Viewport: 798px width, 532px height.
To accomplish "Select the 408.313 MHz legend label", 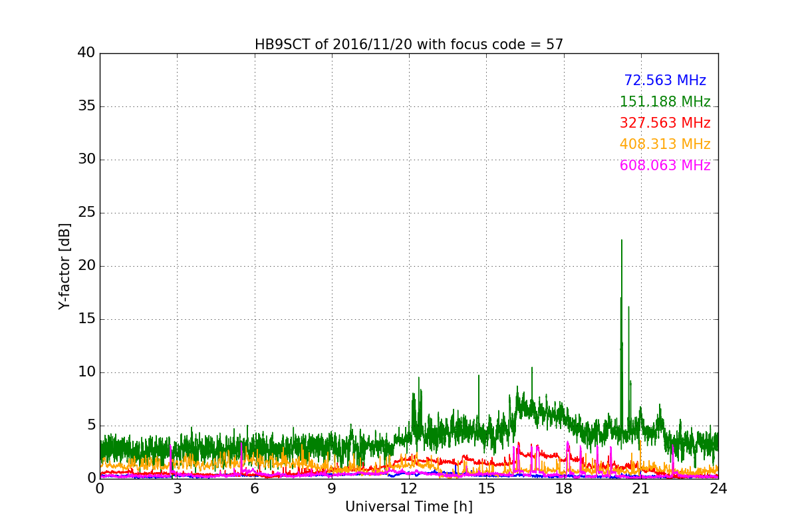I will pos(665,144).
